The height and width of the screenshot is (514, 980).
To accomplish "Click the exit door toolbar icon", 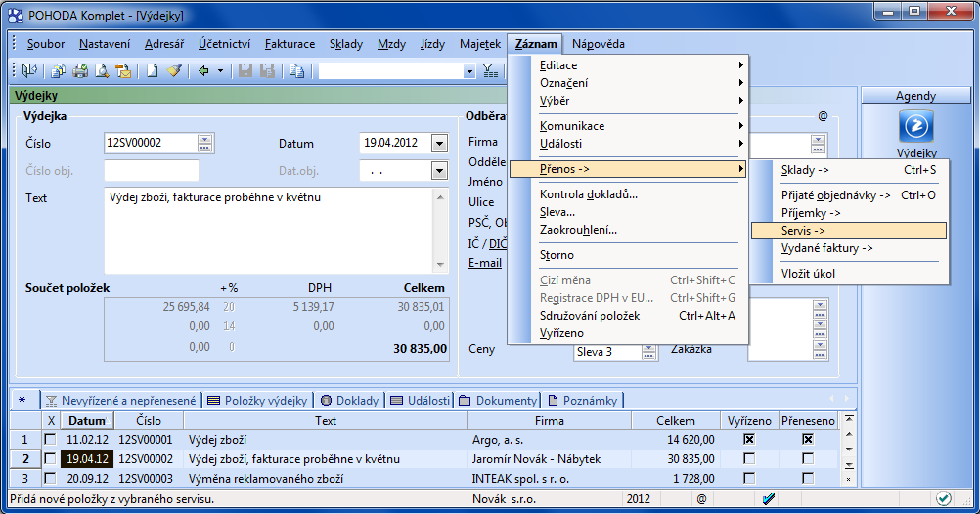I will coord(29,70).
